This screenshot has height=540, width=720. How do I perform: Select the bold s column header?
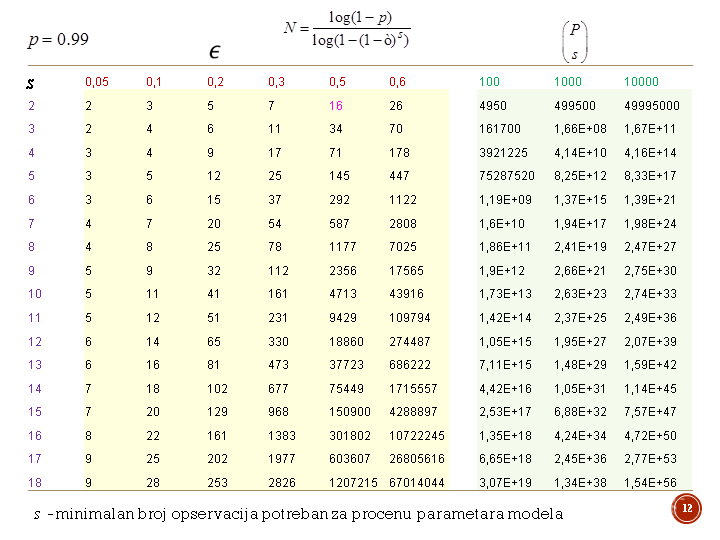coord(30,84)
